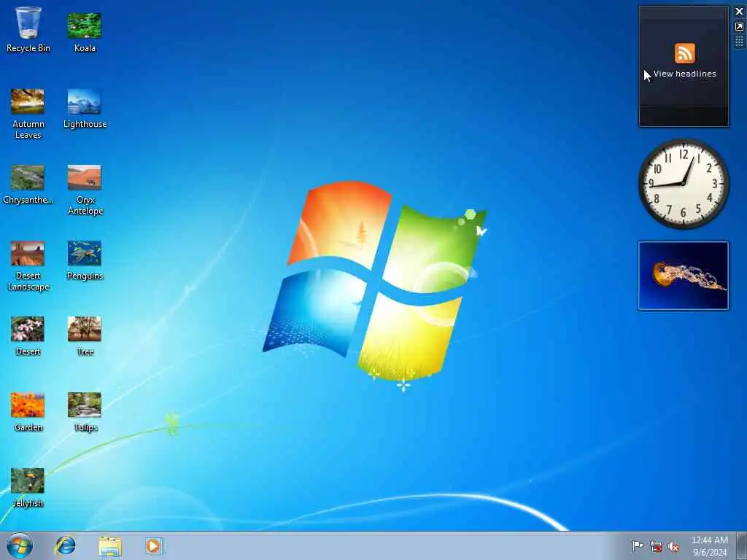Close the Feed Headlines gadget

(740, 12)
